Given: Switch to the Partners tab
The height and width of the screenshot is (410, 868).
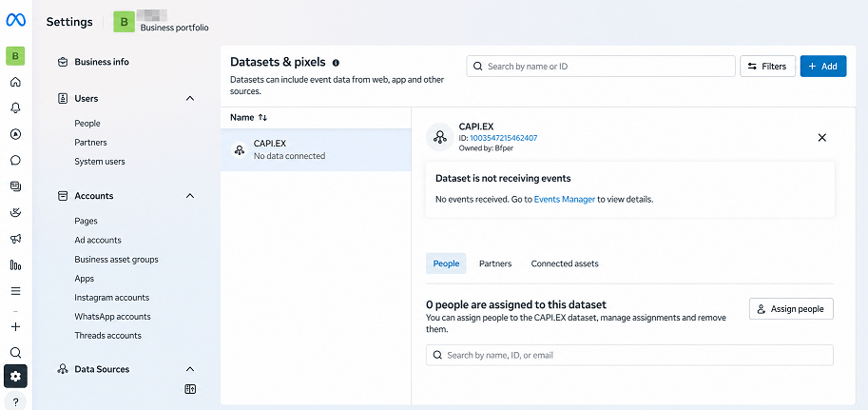Looking at the screenshot, I should coord(495,264).
